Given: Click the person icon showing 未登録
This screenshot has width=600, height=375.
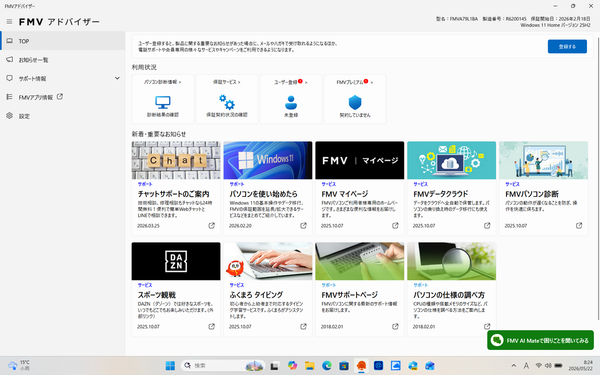Looking at the screenshot, I should [x=291, y=102].
